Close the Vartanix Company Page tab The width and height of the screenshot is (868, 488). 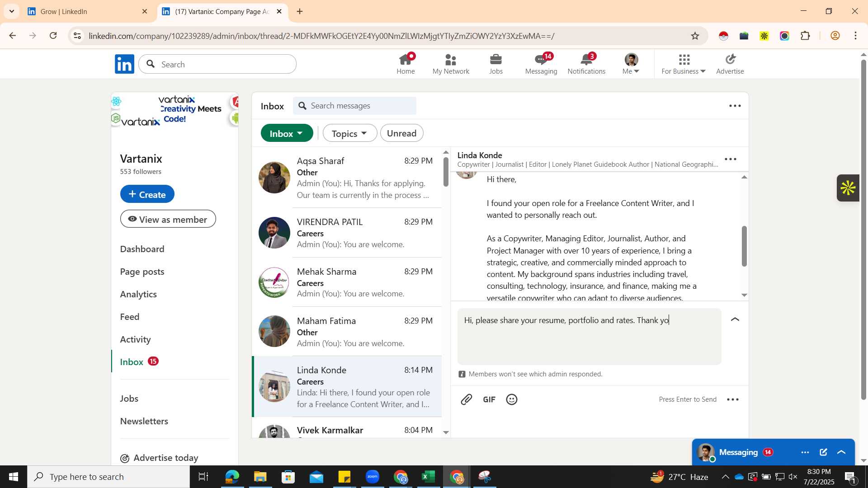[279, 11]
